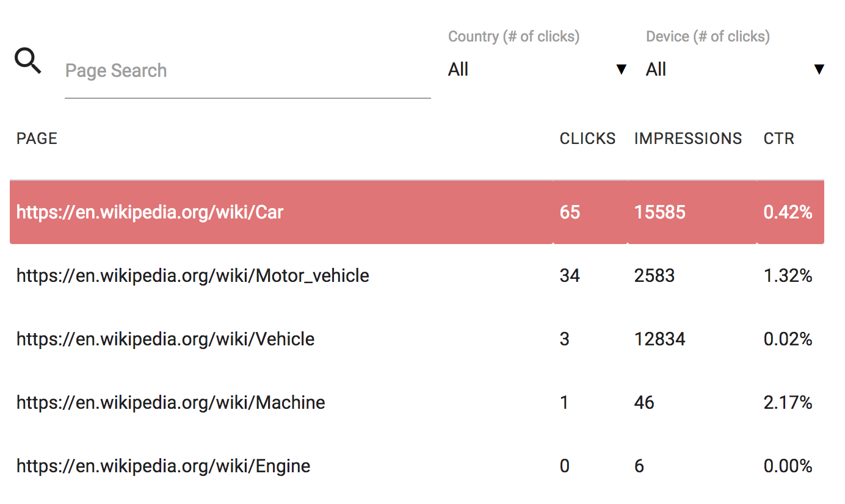Click the 65 clicks cell in Car row
The height and width of the screenshot is (504, 845).
[570, 212]
